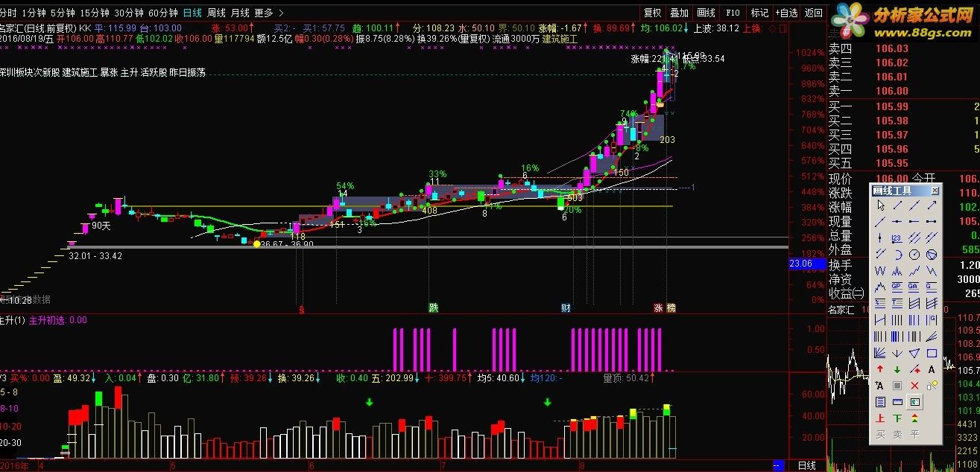Screen dimensions: 980x472
Task: Select the circle drawing tool
Action: click(x=914, y=254)
